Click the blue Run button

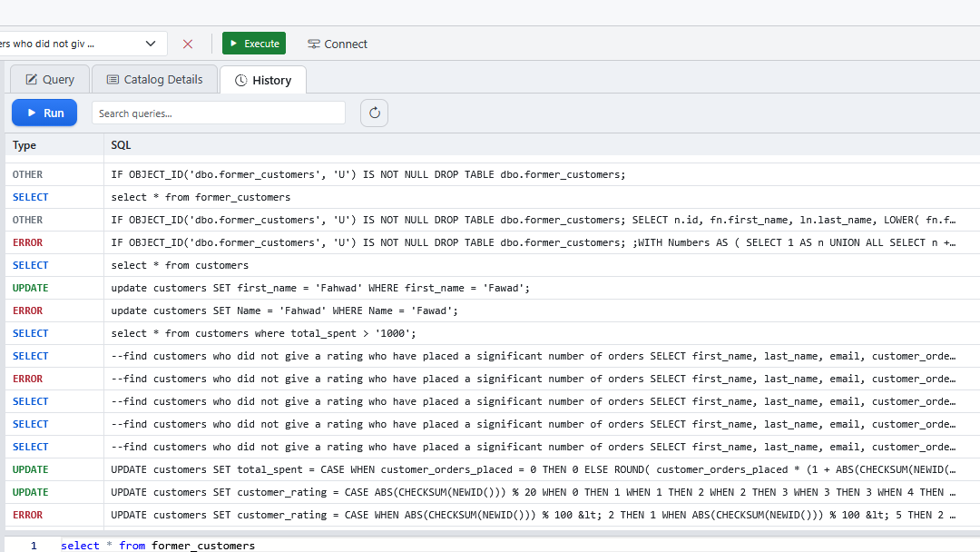44,113
